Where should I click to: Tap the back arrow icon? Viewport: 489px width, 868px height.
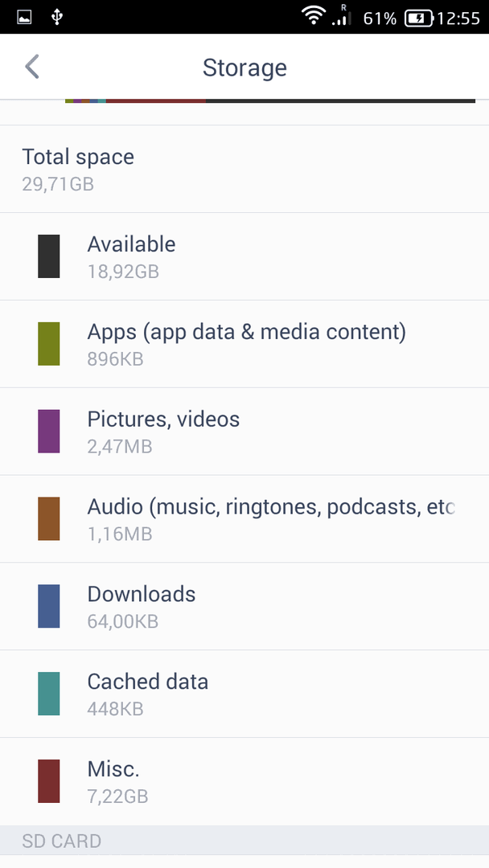32,67
